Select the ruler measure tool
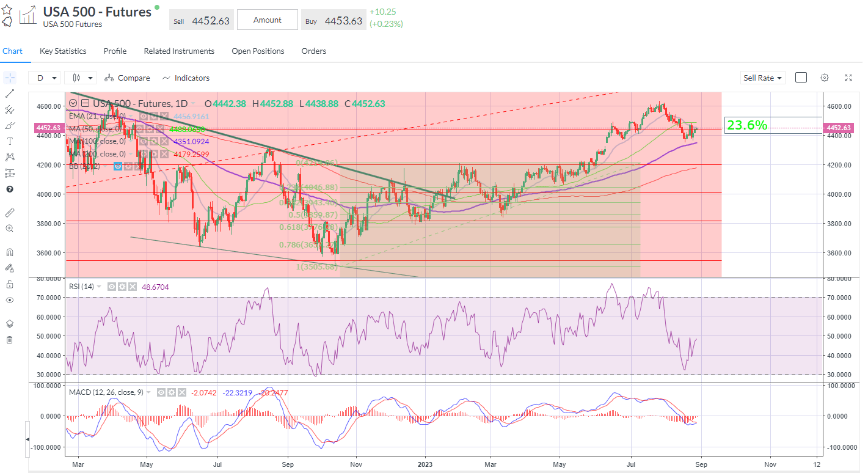Screen dimensions: 868x473 9,212
